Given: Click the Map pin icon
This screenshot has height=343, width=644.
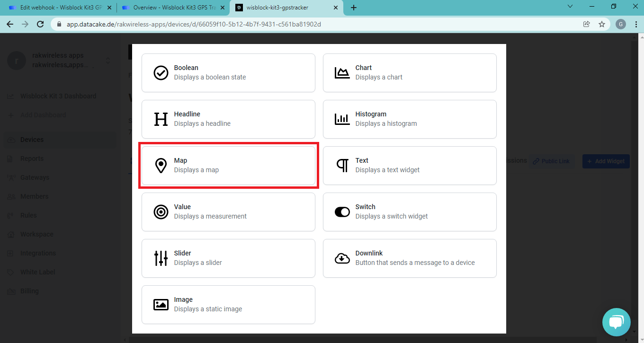Looking at the screenshot, I should coord(161,166).
